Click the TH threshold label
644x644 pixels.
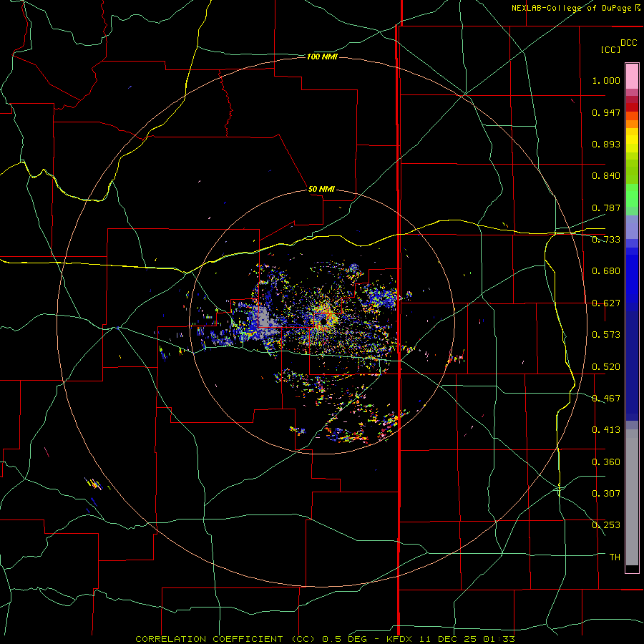(x=615, y=557)
